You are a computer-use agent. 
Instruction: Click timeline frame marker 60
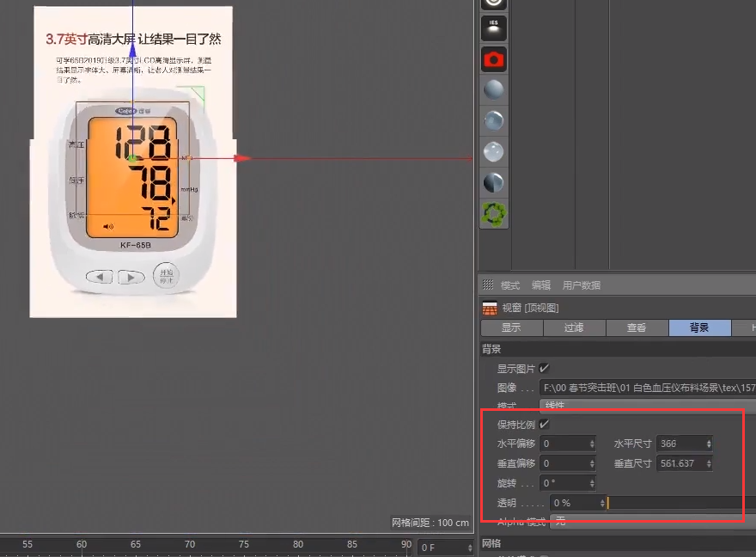point(82,544)
